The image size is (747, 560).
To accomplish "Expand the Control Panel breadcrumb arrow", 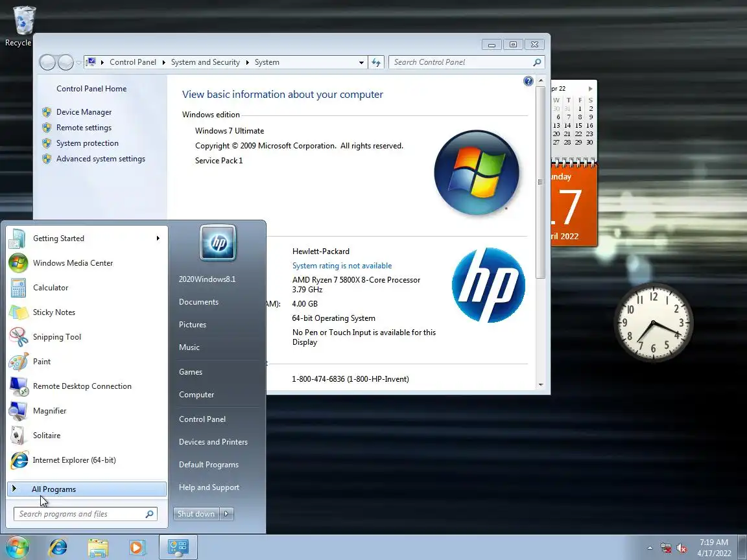I will (164, 62).
